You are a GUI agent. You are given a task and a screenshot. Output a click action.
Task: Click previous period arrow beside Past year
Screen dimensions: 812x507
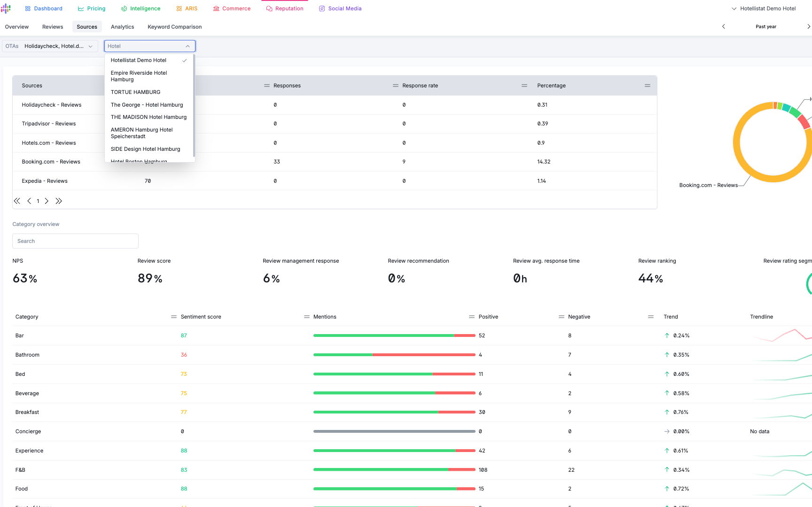pos(723,27)
